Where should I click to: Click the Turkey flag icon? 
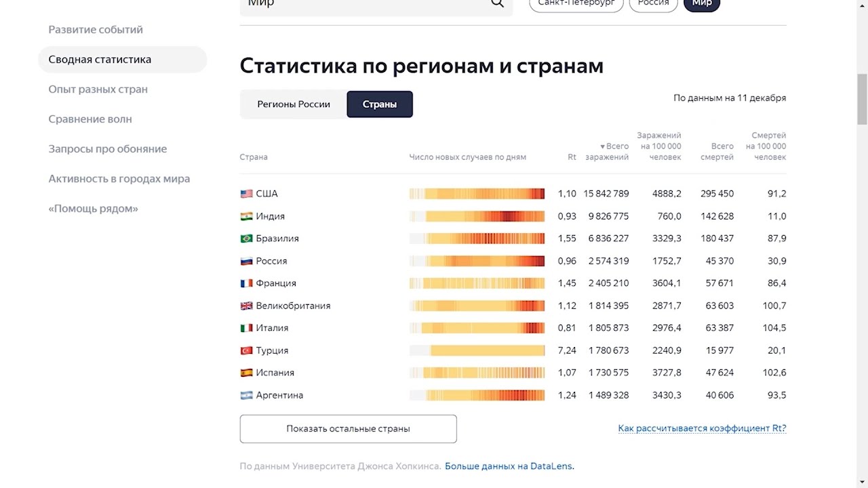246,350
